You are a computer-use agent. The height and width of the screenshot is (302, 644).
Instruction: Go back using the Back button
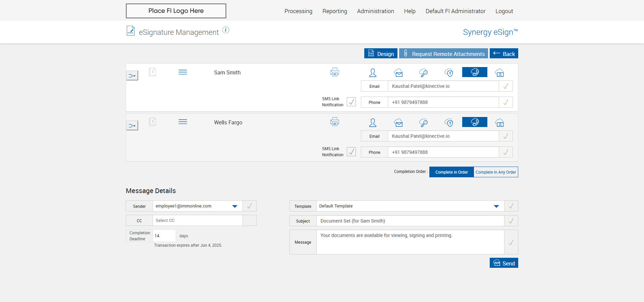504,54
